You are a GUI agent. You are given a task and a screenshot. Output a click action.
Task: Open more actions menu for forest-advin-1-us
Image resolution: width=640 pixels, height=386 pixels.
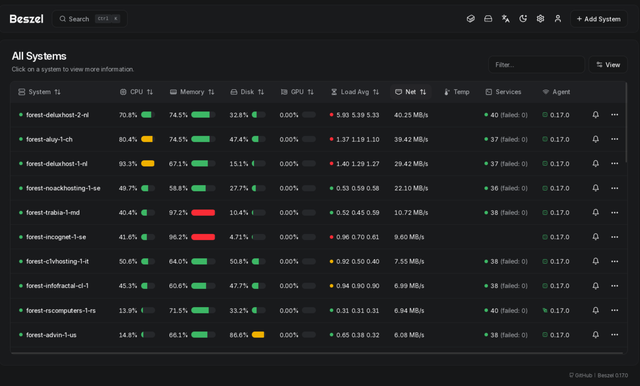614,335
